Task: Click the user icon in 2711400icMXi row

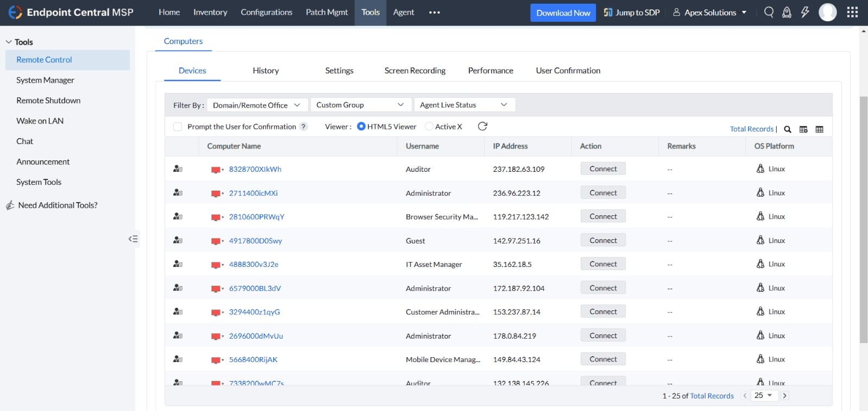Action: (x=178, y=193)
